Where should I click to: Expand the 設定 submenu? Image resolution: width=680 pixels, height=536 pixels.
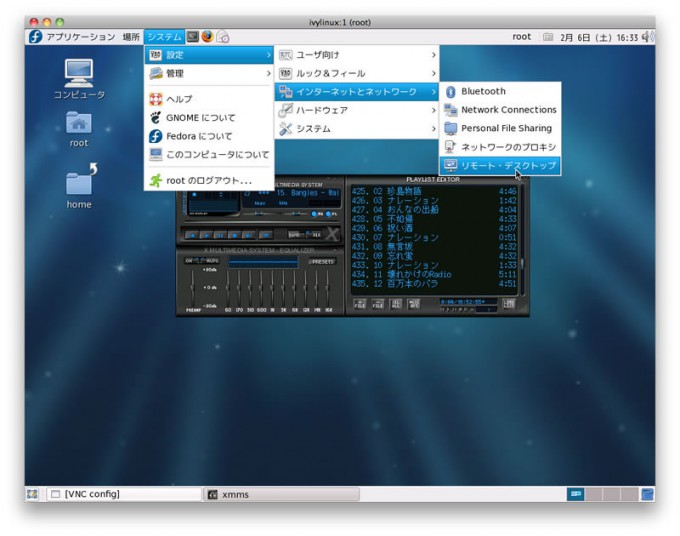[209, 55]
